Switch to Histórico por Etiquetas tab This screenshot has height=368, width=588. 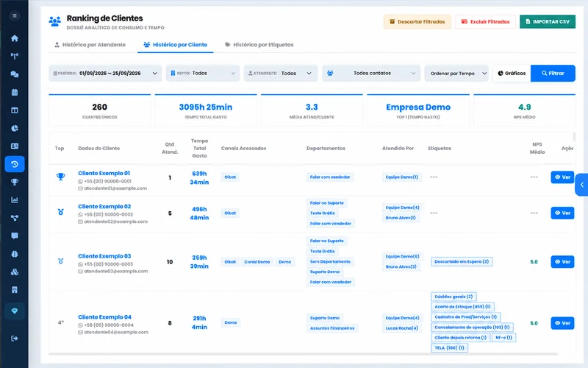click(x=259, y=45)
